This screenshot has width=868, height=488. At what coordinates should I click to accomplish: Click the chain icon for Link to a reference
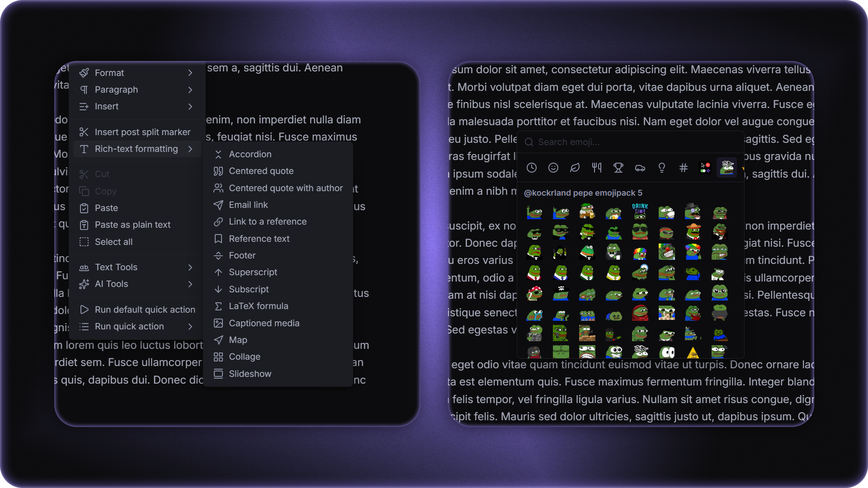coord(218,221)
